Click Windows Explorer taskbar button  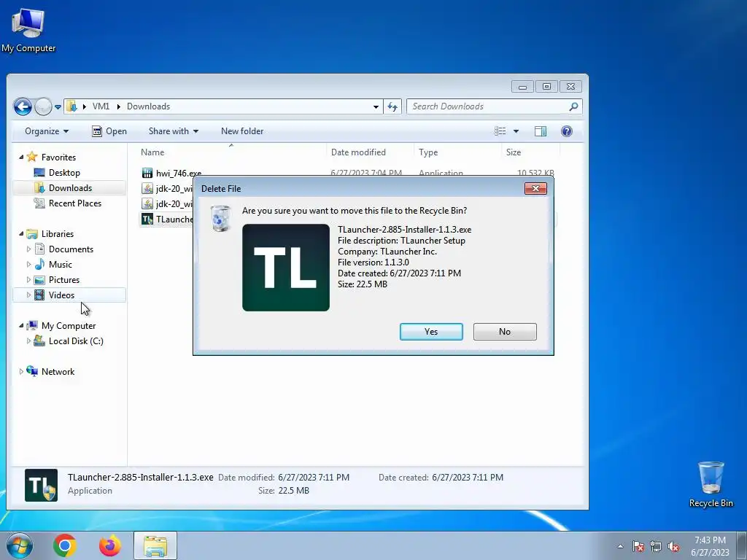click(155, 545)
